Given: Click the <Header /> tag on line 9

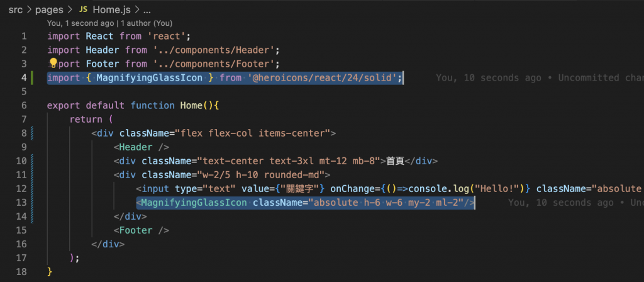Looking at the screenshot, I should tap(142, 147).
